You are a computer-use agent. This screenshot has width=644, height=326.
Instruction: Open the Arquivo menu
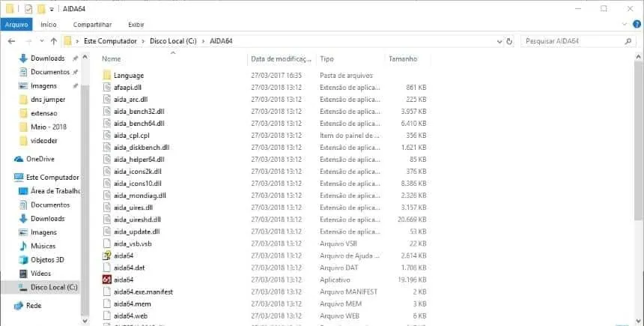tap(16, 25)
